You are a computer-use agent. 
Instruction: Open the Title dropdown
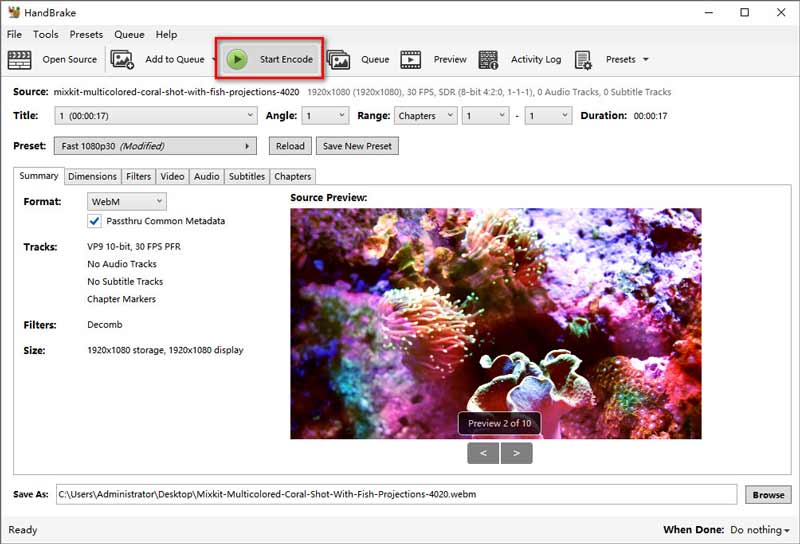[x=155, y=116]
